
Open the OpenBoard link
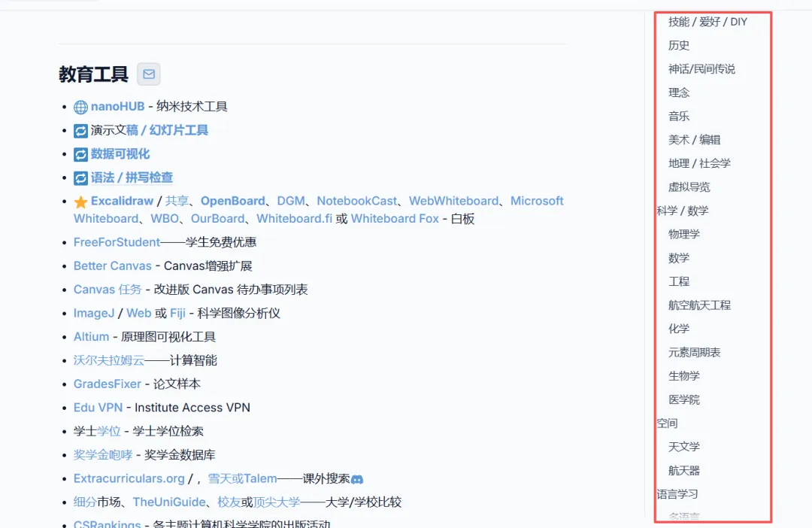pos(233,201)
